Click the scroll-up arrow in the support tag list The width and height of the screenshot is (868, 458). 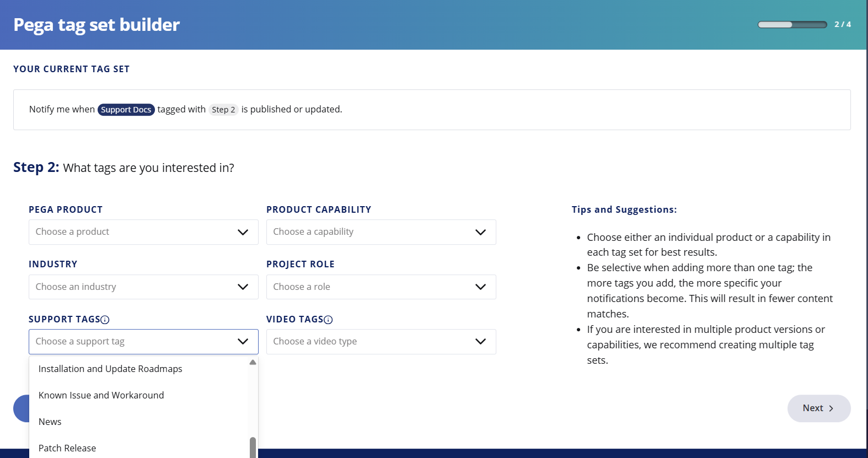253,363
